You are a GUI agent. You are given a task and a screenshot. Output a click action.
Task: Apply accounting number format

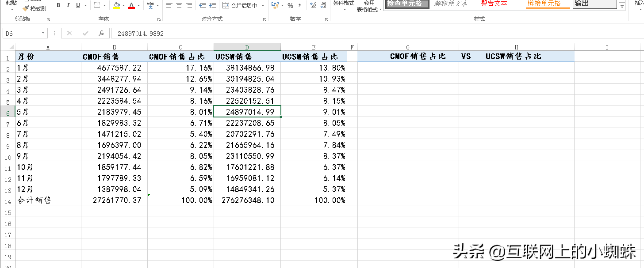(x=275, y=5)
